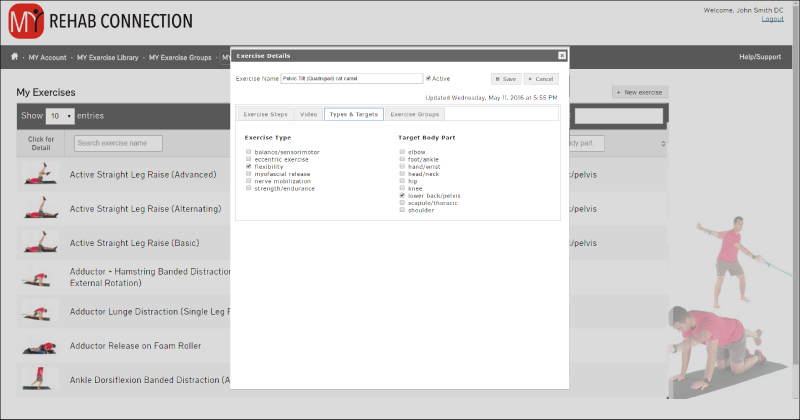Open the Video tab
The width and height of the screenshot is (800, 420).
tap(308, 114)
